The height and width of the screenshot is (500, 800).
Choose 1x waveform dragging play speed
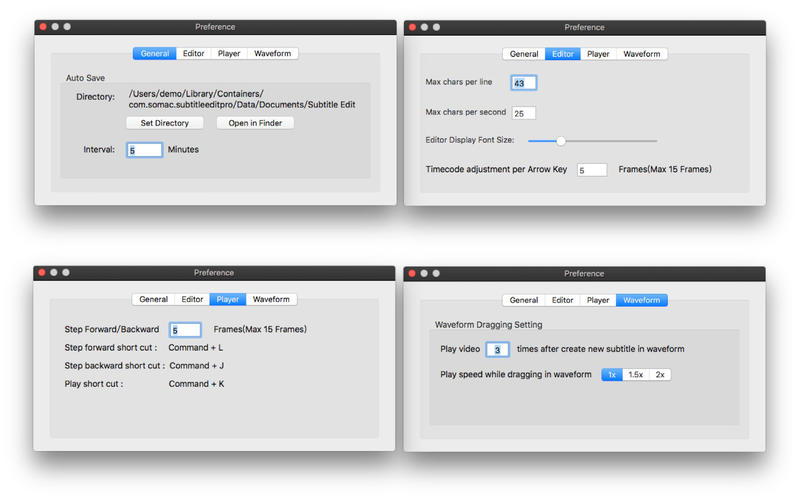coord(612,374)
